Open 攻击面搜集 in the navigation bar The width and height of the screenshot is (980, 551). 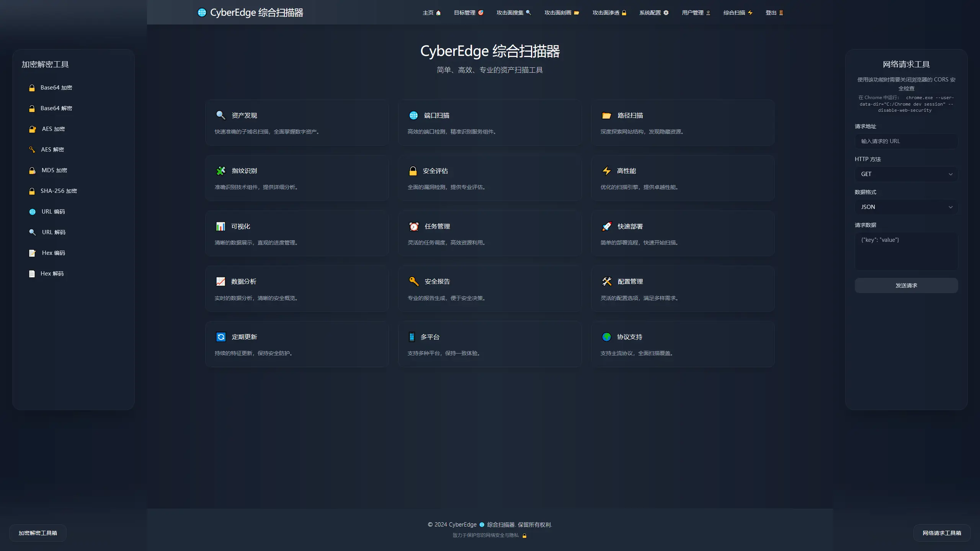pyautogui.click(x=514, y=13)
